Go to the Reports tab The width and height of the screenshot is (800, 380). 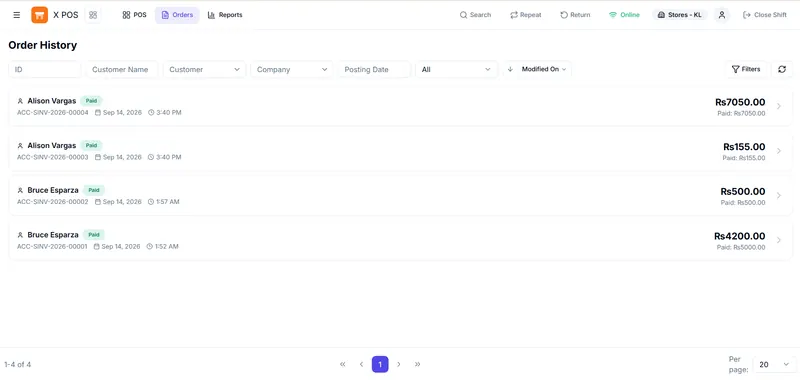(225, 15)
